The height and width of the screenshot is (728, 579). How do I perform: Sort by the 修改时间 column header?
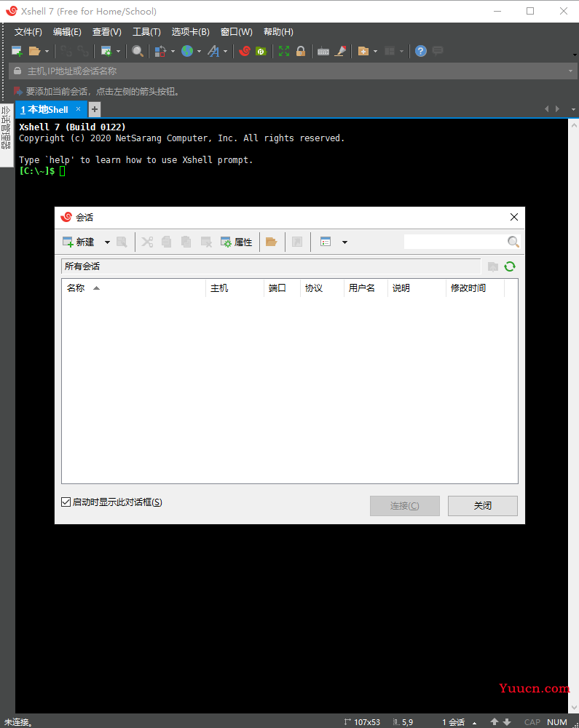[475, 288]
